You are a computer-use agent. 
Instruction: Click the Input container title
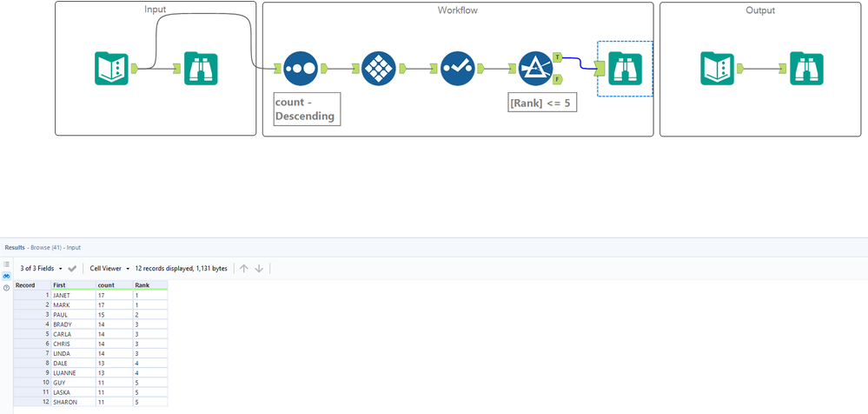coord(155,10)
